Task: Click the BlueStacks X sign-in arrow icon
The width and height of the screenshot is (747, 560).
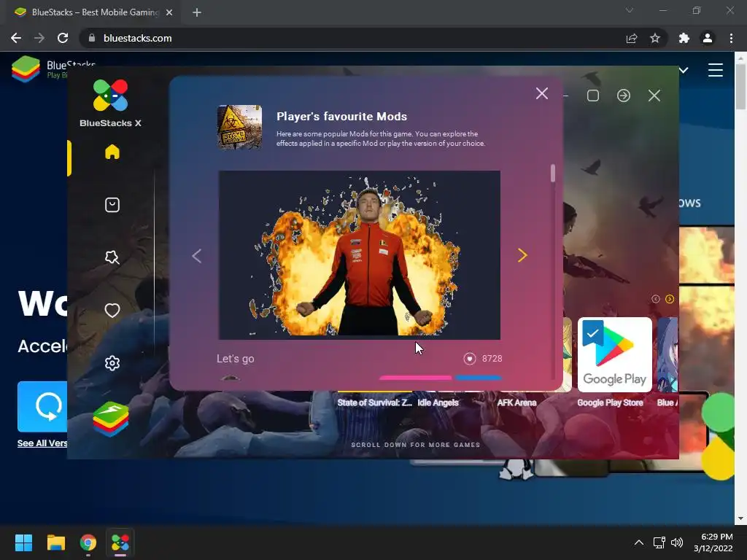Action: click(623, 96)
